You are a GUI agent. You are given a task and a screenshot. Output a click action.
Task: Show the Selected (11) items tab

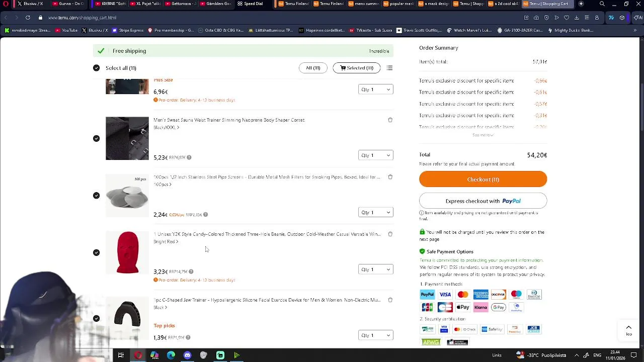(356, 68)
